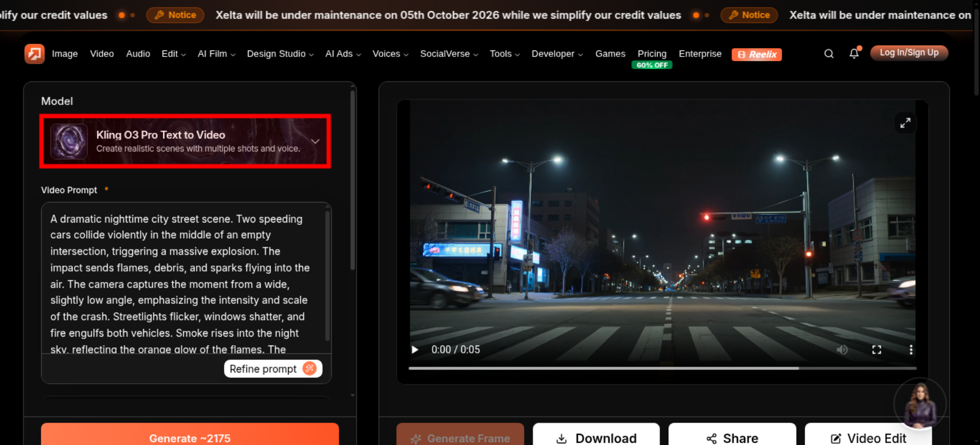
Task: Open the Enterprise page
Action: click(x=700, y=54)
